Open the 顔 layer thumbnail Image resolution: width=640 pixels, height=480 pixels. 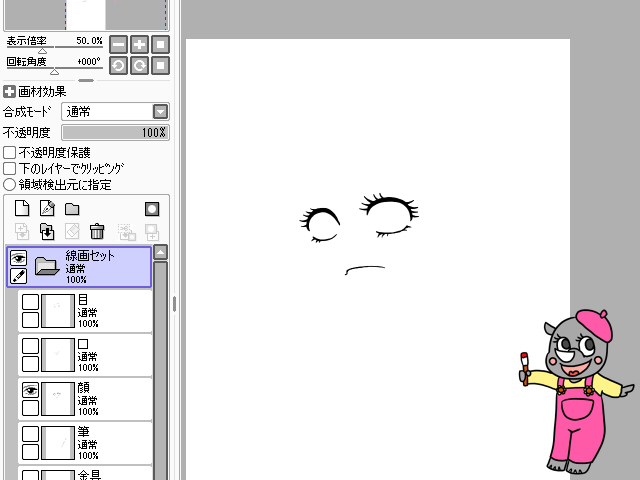(x=58, y=399)
